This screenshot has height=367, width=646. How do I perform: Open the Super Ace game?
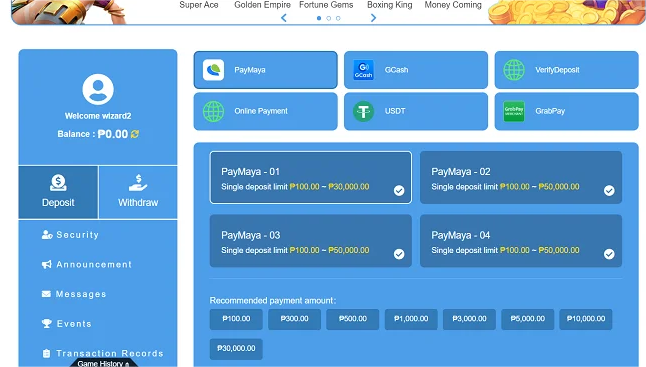(199, 5)
